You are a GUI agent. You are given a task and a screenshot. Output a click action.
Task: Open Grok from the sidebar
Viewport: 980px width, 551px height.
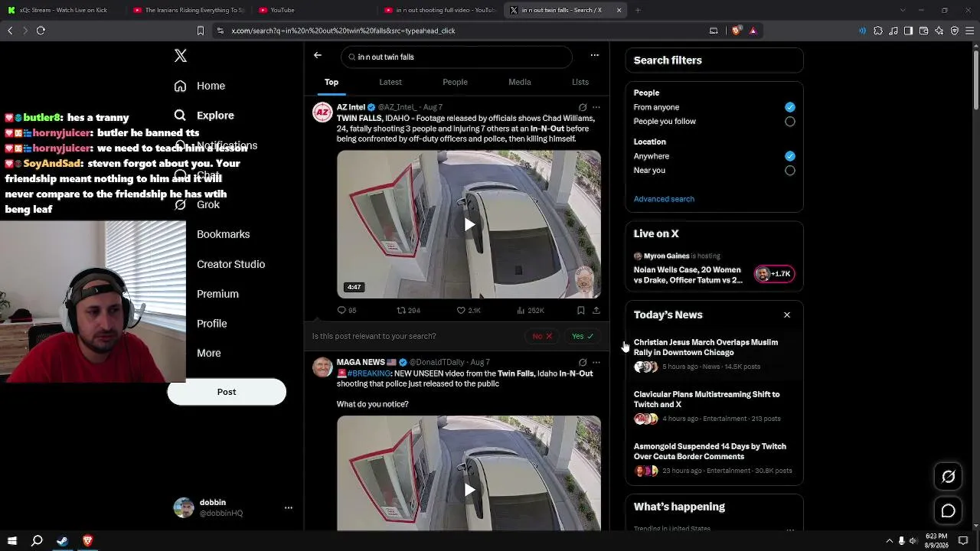[197, 204]
